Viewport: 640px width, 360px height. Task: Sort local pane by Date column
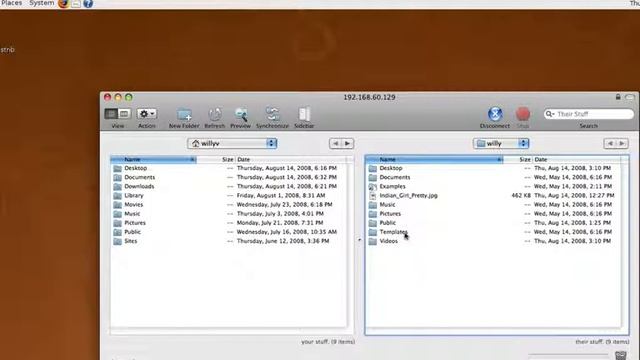coord(291,160)
